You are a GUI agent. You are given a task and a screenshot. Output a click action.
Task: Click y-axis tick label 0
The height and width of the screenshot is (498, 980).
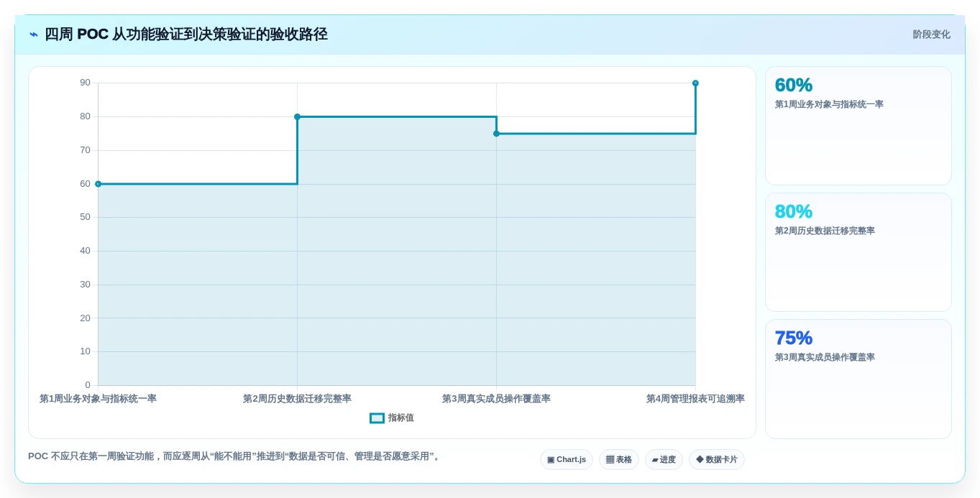point(88,385)
